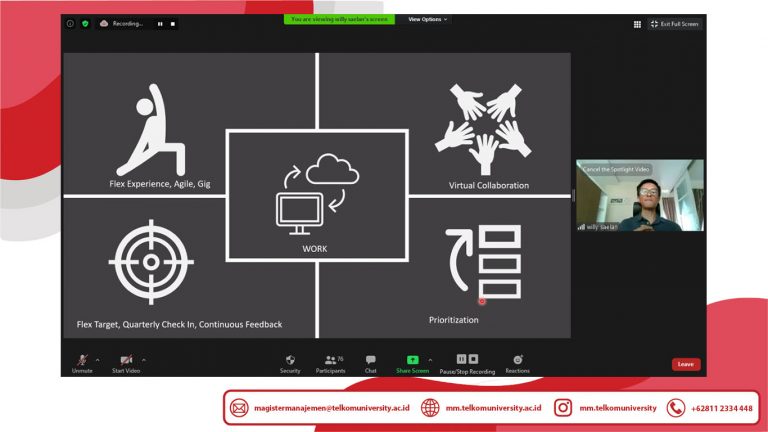Viewport: 768px width, 432px height.
Task: Expand video options arrow beside Start Video
Action: (x=144, y=360)
